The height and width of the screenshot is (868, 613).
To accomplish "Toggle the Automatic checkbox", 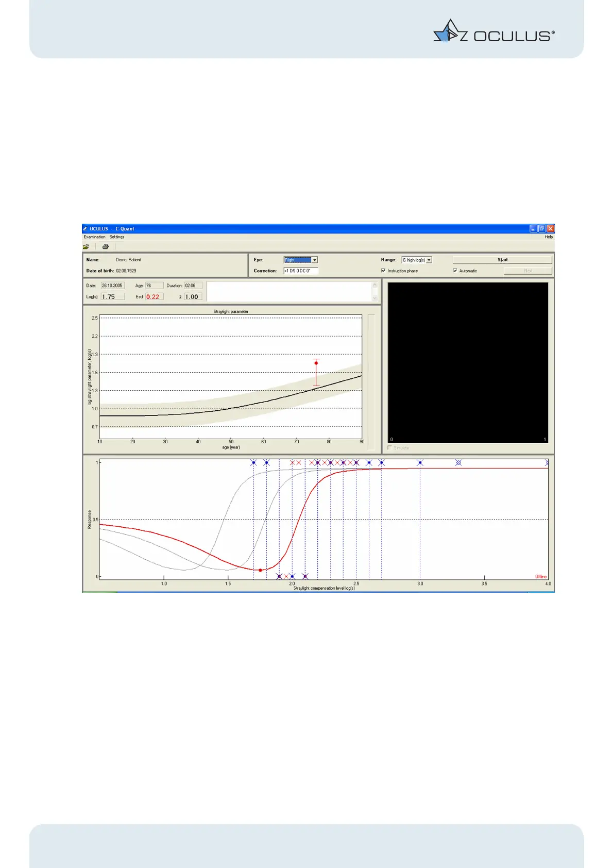I will point(455,271).
